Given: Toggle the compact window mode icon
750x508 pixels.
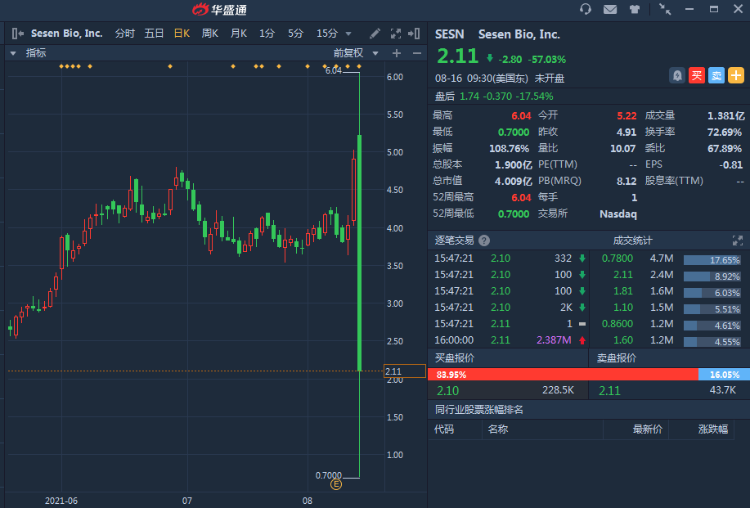Looking at the screenshot, I should (666, 10).
